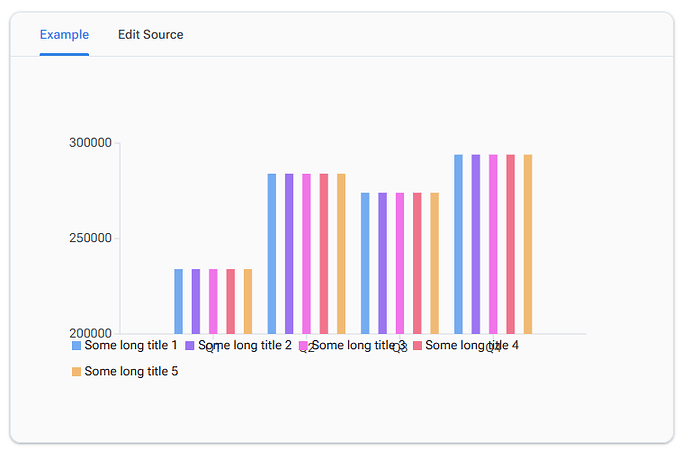Image resolution: width=690 pixels, height=459 pixels.
Task: Open the Edit Source tab
Action: (150, 35)
